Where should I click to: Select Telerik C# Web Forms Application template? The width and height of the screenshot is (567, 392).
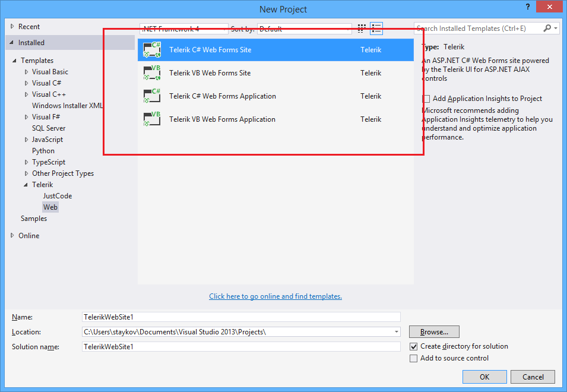click(275, 96)
